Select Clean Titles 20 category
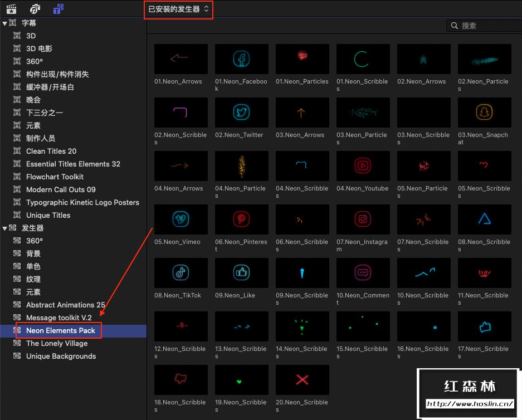522x420 pixels. pyautogui.click(x=73, y=151)
